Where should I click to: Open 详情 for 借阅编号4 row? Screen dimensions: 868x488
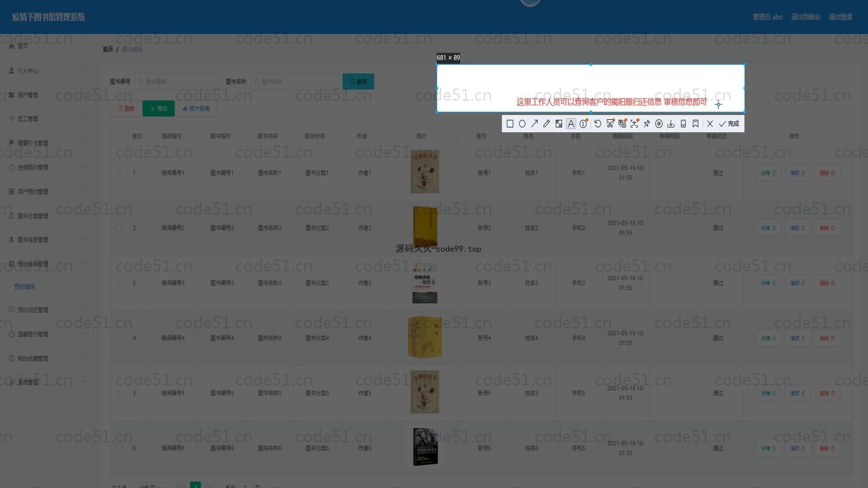[768, 338]
